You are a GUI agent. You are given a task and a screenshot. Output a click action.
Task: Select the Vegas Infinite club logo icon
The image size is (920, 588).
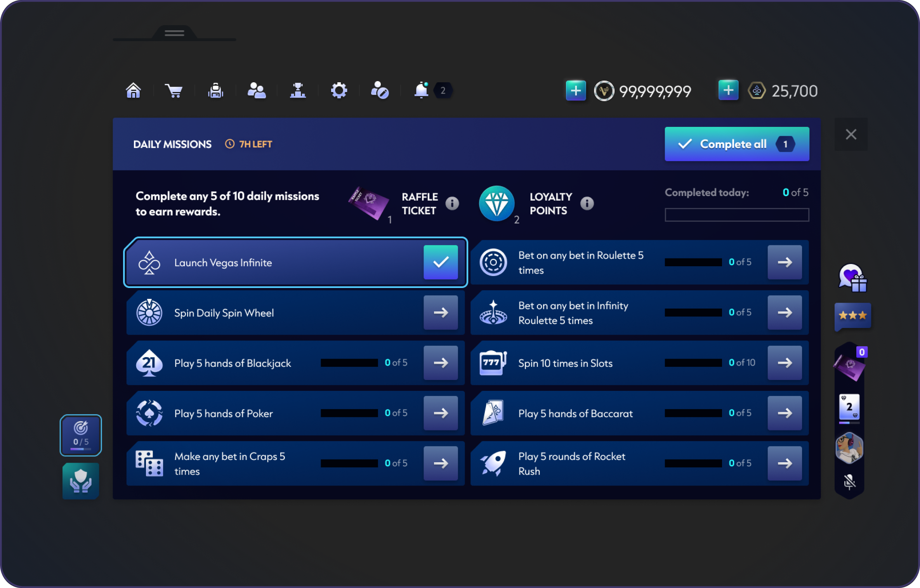[149, 262]
